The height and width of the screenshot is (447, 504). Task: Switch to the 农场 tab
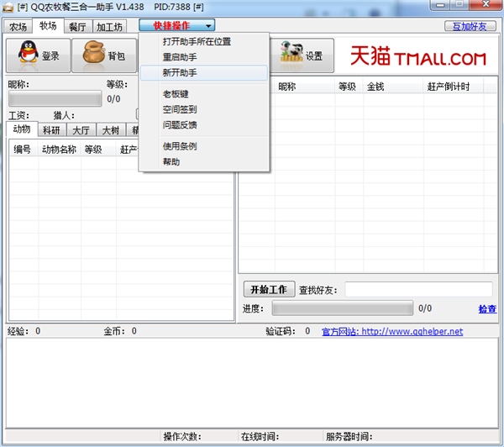coord(18,27)
